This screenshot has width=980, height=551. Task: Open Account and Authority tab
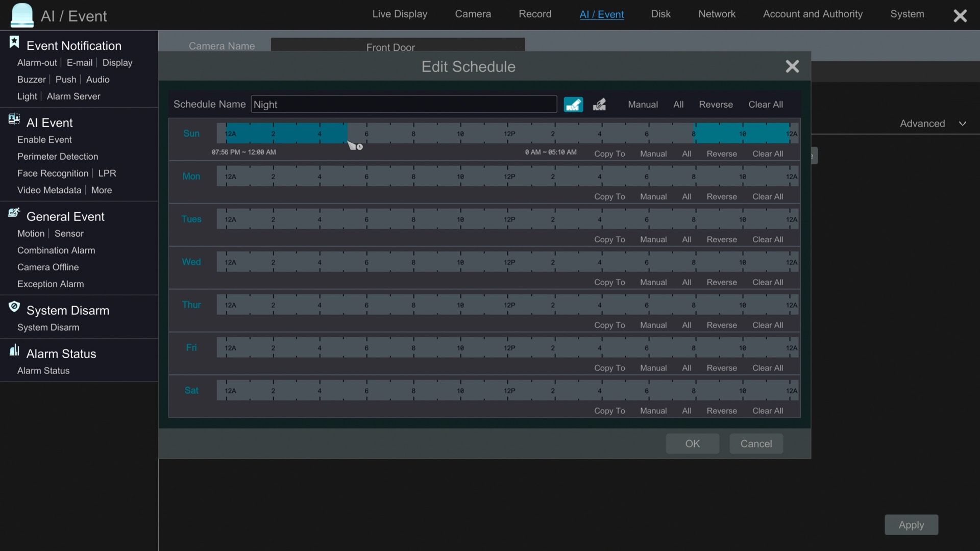click(813, 14)
